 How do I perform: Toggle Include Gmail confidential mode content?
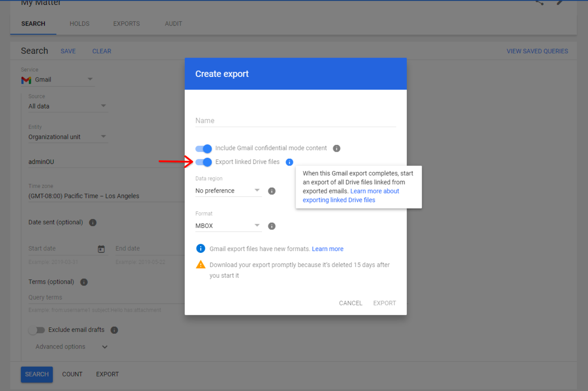click(x=204, y=148)
